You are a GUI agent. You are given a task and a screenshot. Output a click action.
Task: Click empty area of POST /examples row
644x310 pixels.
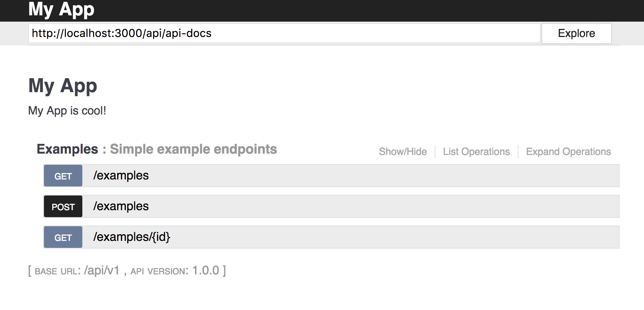[x=384, y=206]
